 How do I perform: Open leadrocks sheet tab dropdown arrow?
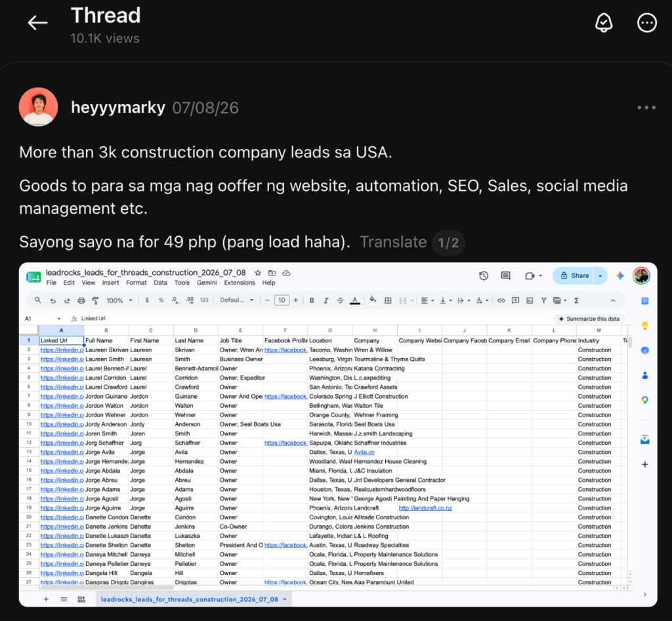[x=285, y=599]
